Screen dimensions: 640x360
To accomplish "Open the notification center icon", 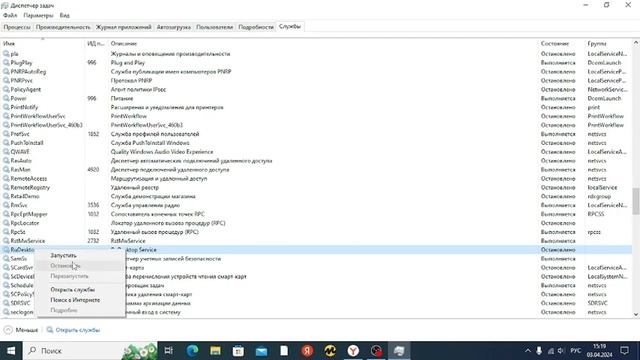I will pyautogui.click(x=624, y=351).
